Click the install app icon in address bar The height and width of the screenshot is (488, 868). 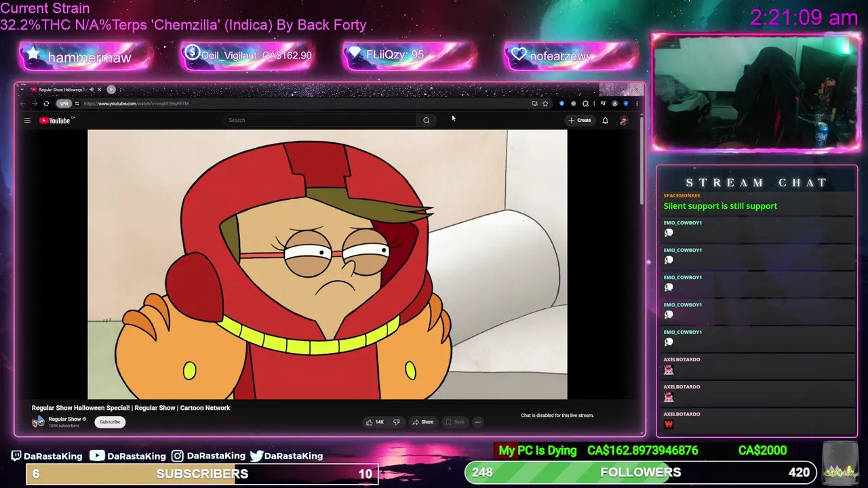point(534,103)
